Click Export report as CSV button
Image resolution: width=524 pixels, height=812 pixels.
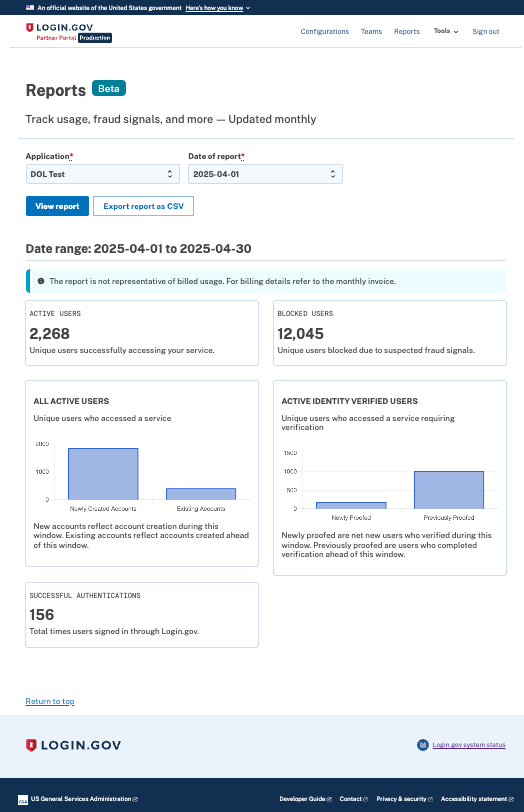pyautogui.click(x=143, y=206)
